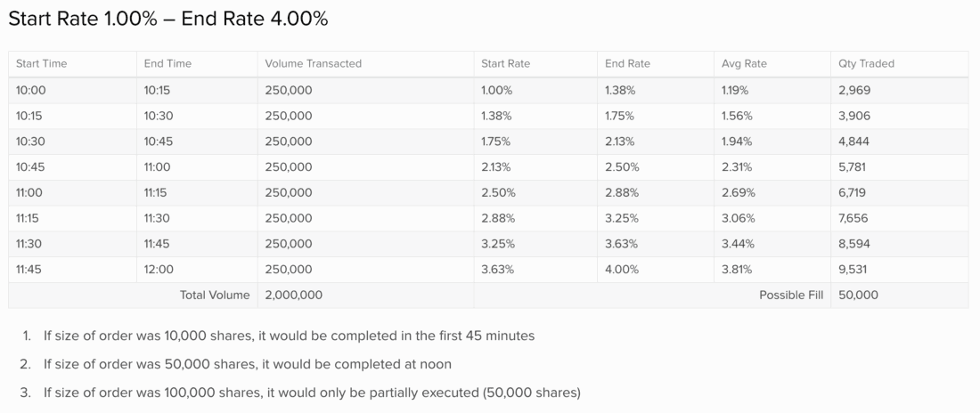Click the Volume Transacted column header
This screenshot has width=980, height=413.
(313, 64)
